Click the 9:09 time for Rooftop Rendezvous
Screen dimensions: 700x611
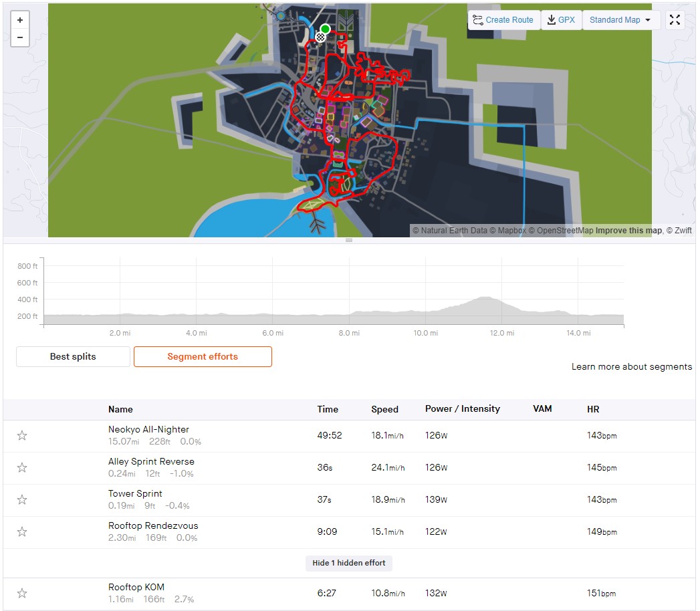(x=327, y=532)
